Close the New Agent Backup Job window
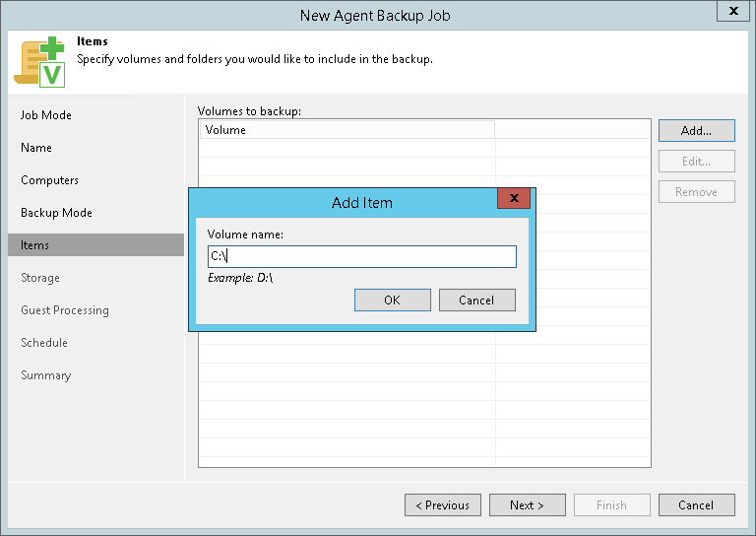This screenshot has height=536, width=756. coord(732,11)
